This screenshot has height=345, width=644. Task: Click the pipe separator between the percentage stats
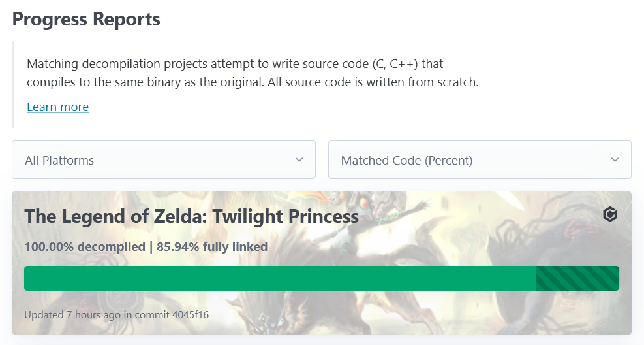click(x=151, y=247)
